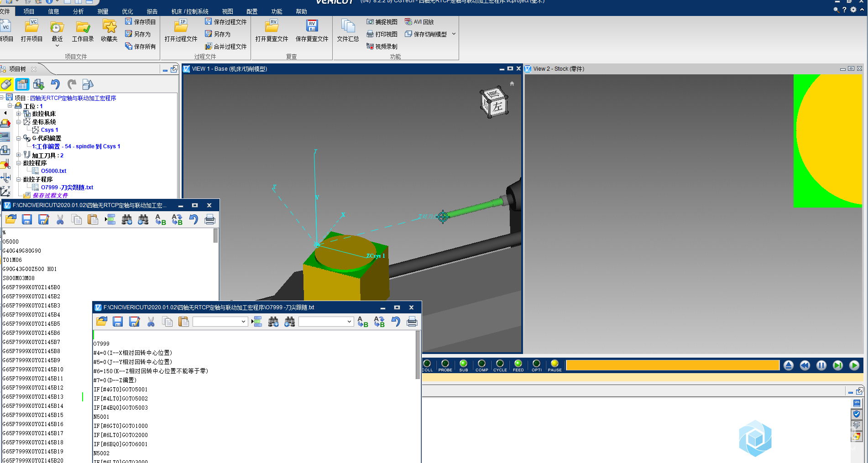Viewport: 868px width, 463px height.
Task: Click AVI 回放 button
Action: pyautogui.click(x=419, y=22)
